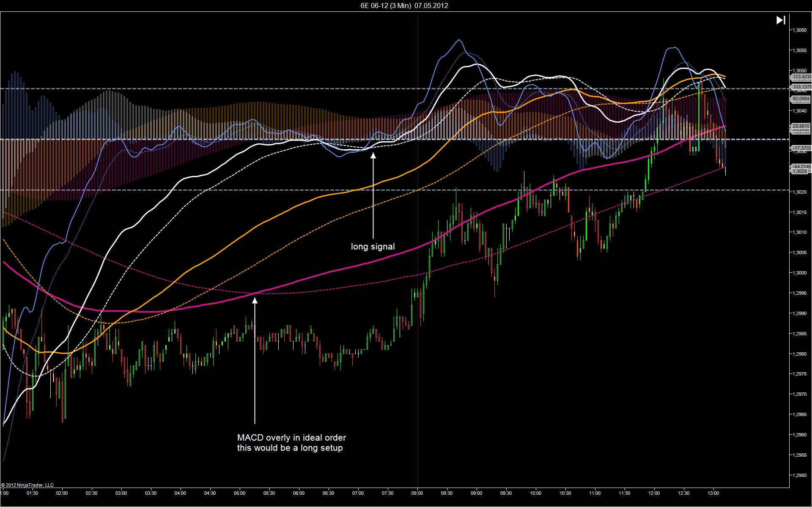812x507 pixels.
Task: Click the 1,3015 price axis label
Action: 799,212
